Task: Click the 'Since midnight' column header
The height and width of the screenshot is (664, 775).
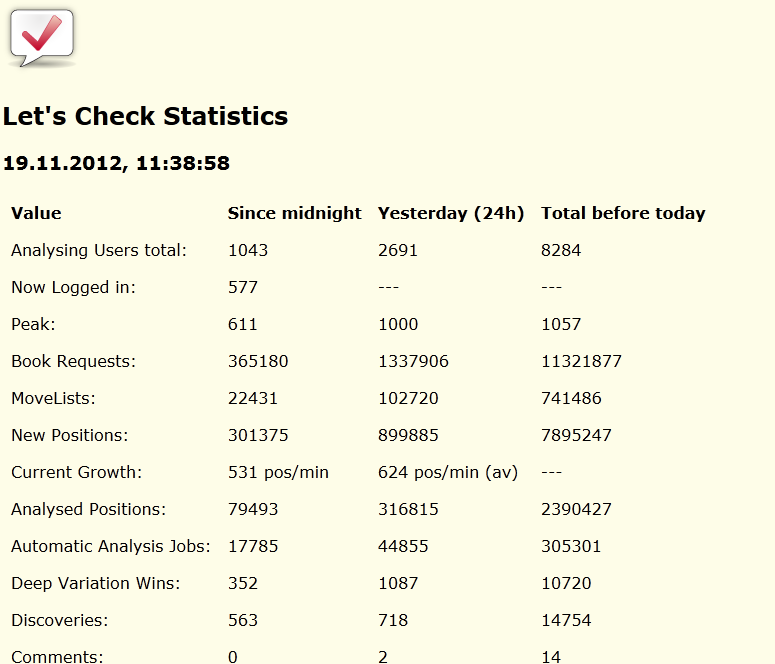Action: pyautogui.click(x=295, y=213)
